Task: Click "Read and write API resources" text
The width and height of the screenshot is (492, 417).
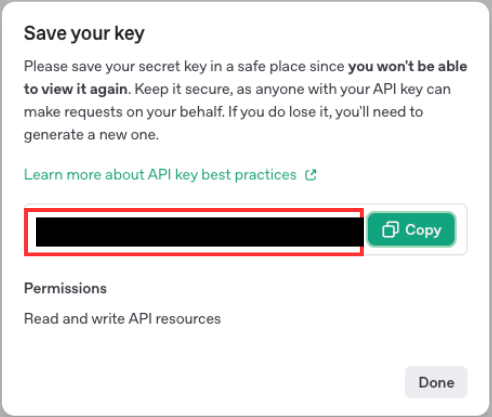Action: (x=122, y=319)
